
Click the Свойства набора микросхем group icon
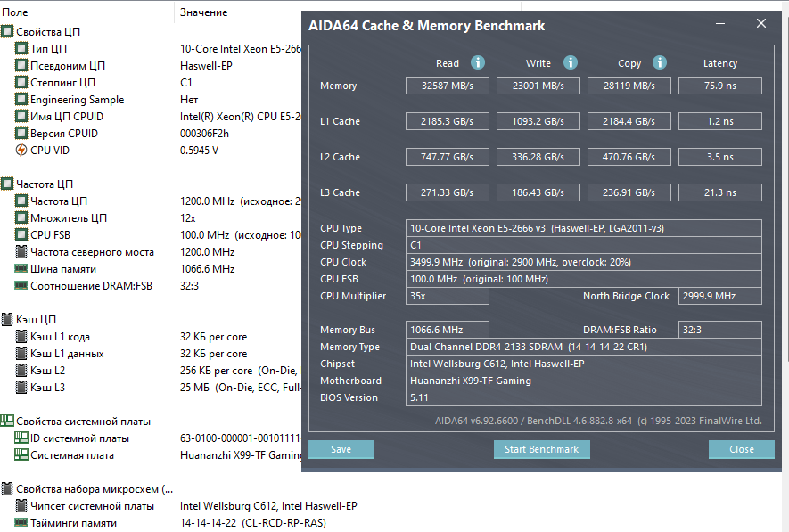[x=7, y=488]
